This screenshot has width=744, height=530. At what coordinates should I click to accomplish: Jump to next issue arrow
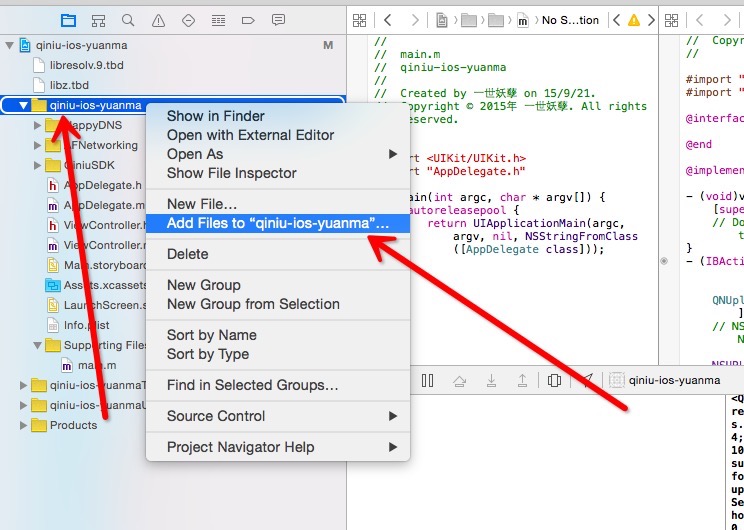(x=651, y=20)
